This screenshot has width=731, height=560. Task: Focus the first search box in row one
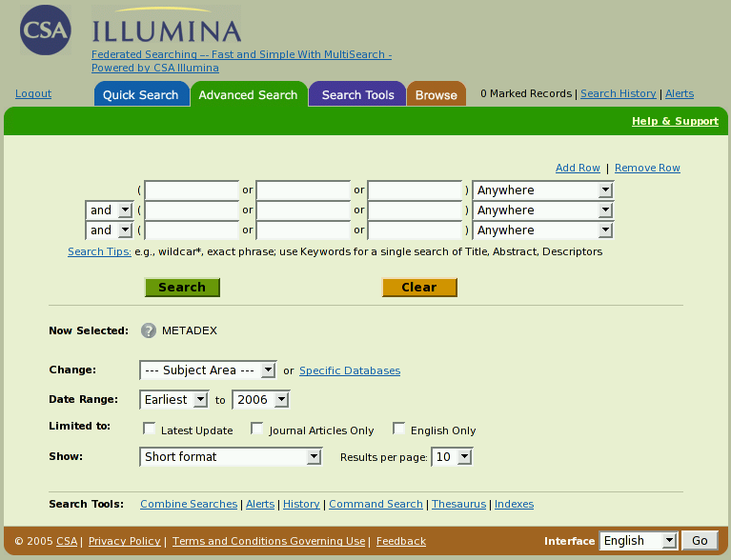[192, 190]
